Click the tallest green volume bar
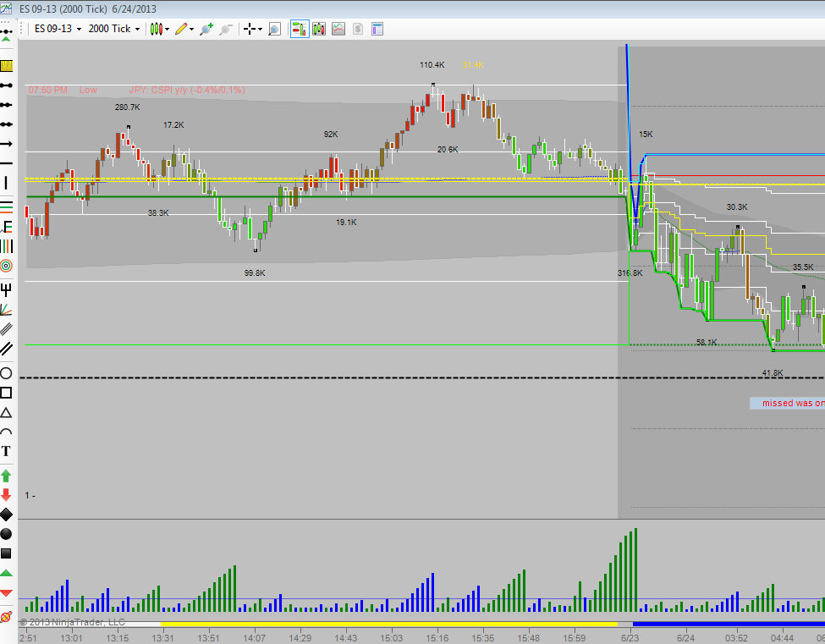The width and height of the screenshot is (825, 644). coord(635,570)
